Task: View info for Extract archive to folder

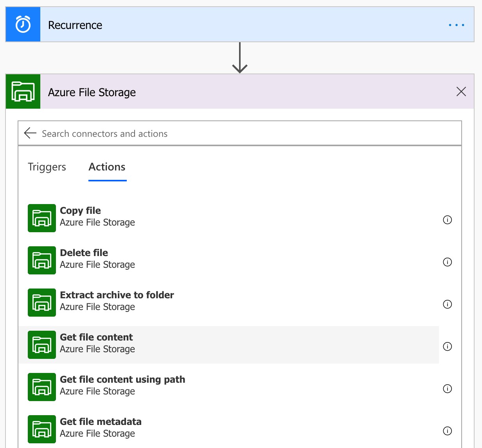Action: (447, 304)
